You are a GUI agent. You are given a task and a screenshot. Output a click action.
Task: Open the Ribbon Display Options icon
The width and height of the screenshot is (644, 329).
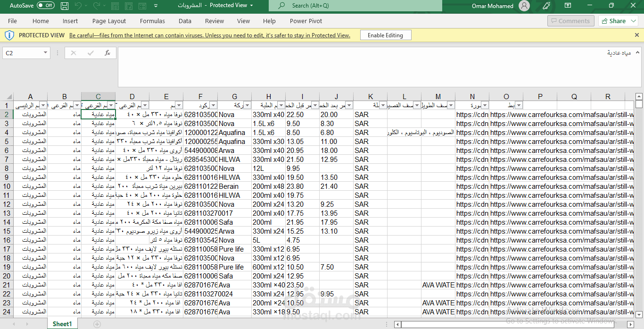tap(569, 6)
